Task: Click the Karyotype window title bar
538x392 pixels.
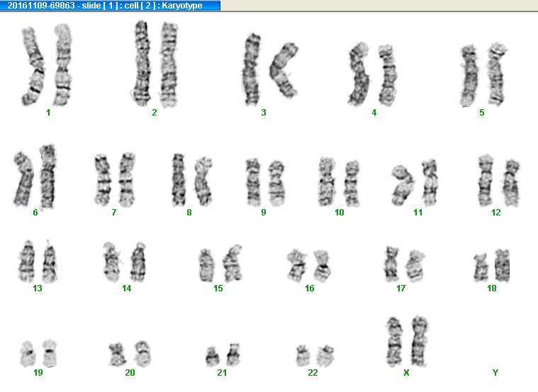Action: coord(110,6)
